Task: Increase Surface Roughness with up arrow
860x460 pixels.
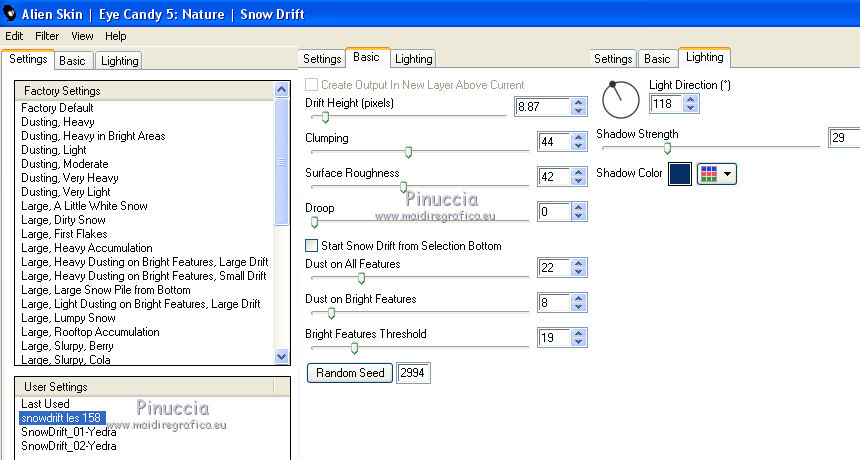Action: [578, 172]
